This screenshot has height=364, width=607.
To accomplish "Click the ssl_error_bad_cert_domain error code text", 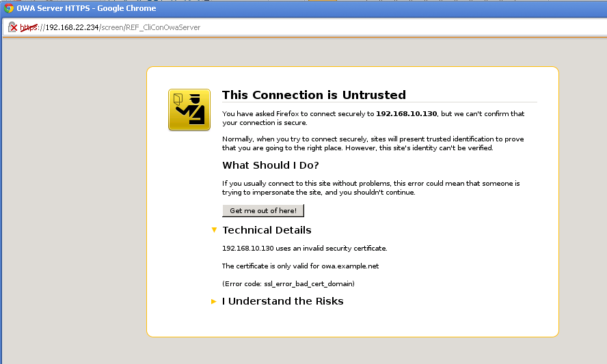I will tap(308, 284).
